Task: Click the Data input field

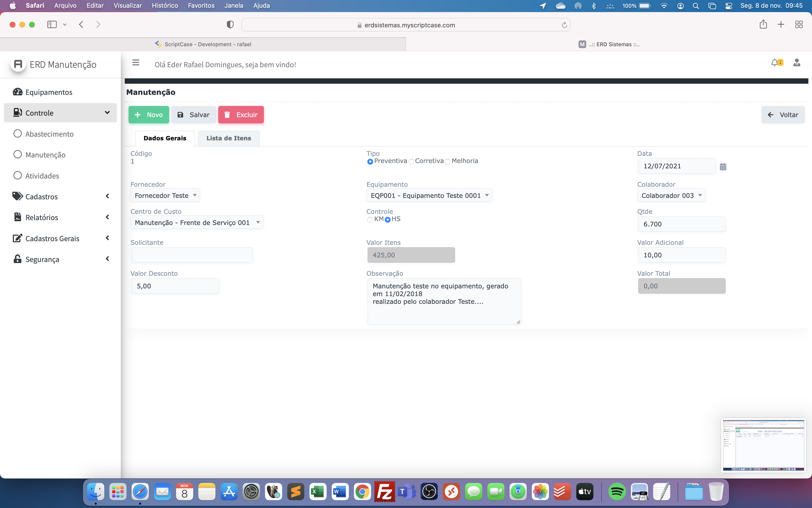Action: tap(677, 166)
